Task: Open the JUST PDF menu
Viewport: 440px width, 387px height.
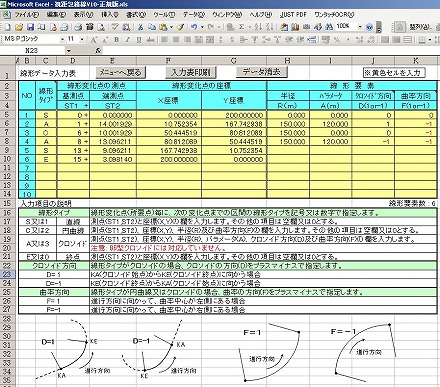Action: click(293, 15)
